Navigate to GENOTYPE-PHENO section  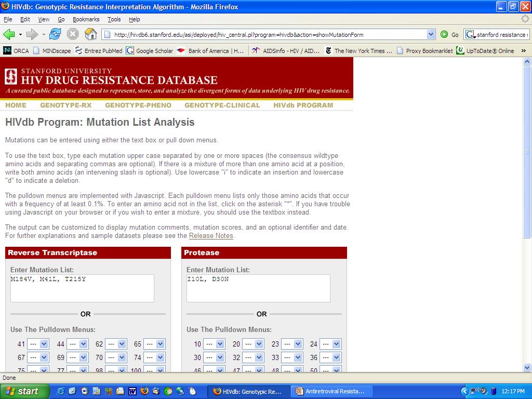point(138,105)
